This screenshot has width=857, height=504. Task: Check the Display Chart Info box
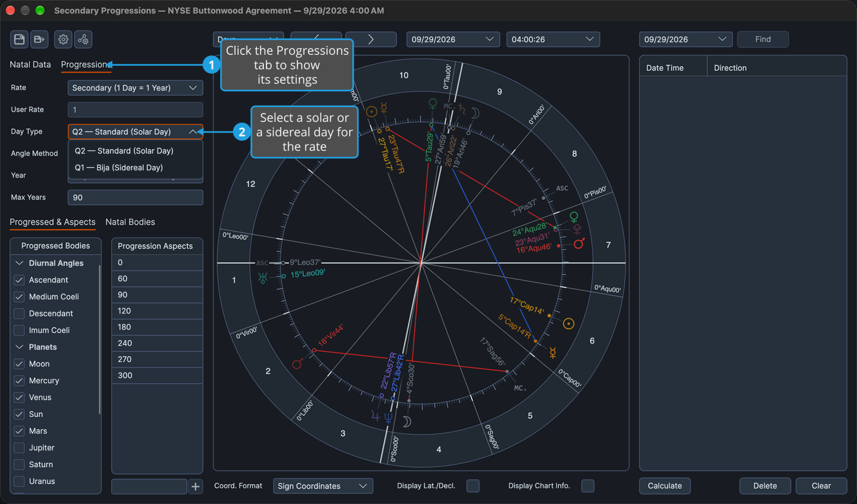588,486
